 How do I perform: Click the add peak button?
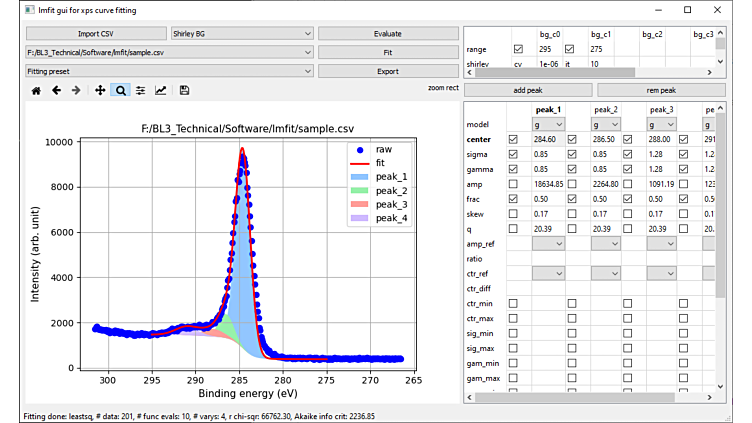point(527,90)
